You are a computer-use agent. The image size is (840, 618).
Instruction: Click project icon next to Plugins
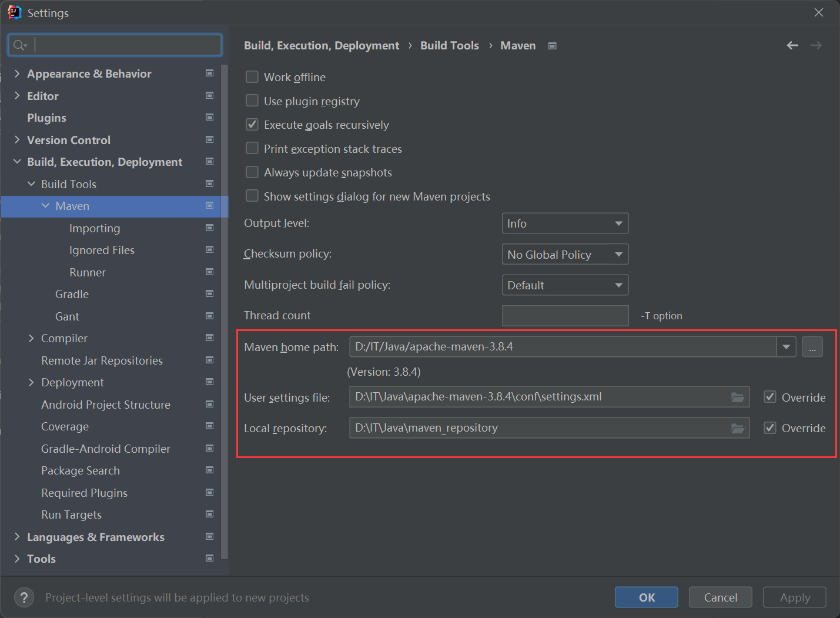coord(209,117)
